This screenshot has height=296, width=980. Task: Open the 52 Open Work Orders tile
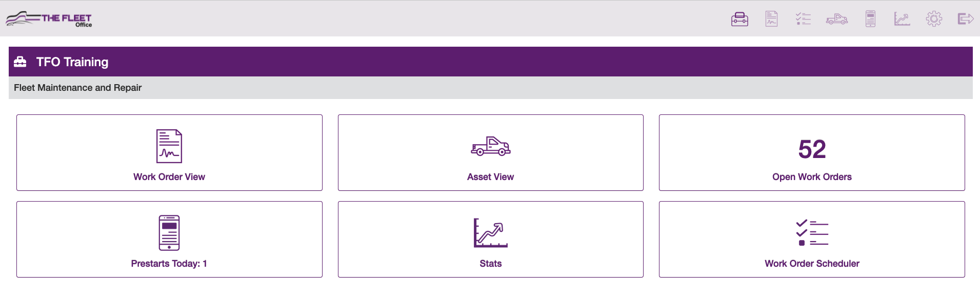pos(812,152)
